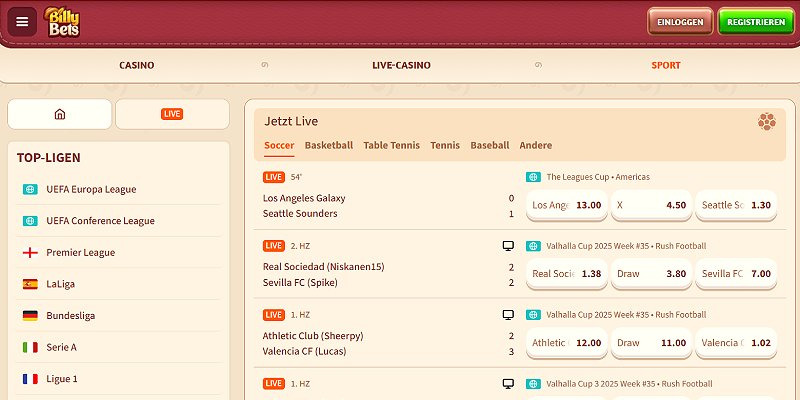Go to sports home via house icon

click(x=60, y=114)
